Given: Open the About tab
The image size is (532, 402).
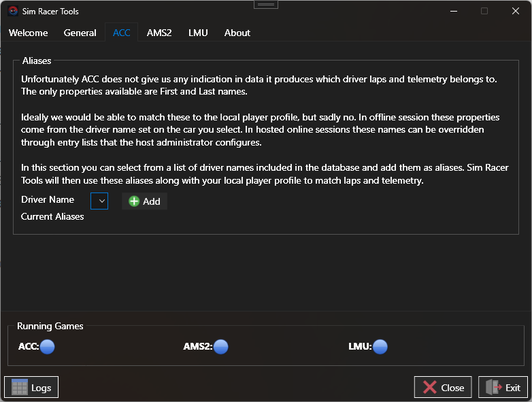Looking at the screenshot, I should point(237,33).
